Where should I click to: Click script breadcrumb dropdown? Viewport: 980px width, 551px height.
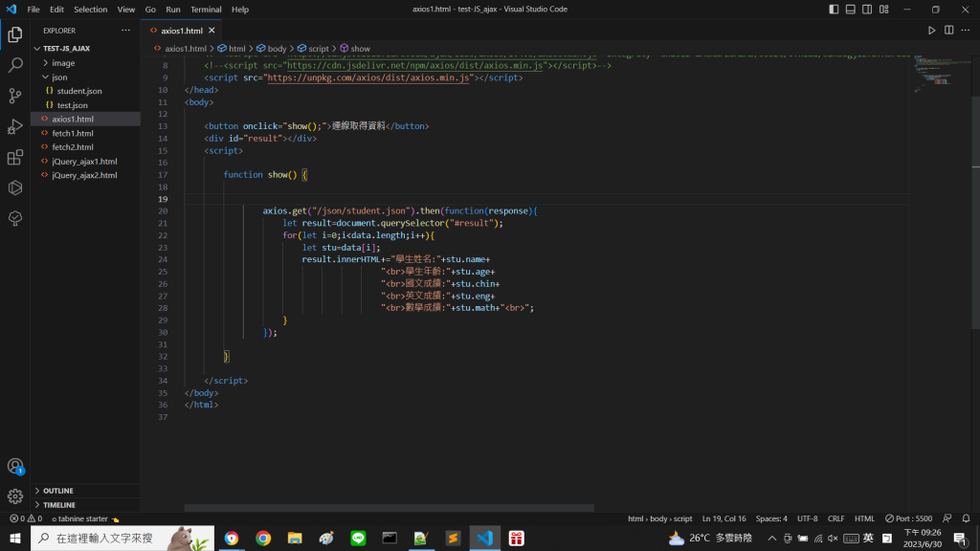coord(313,48)
